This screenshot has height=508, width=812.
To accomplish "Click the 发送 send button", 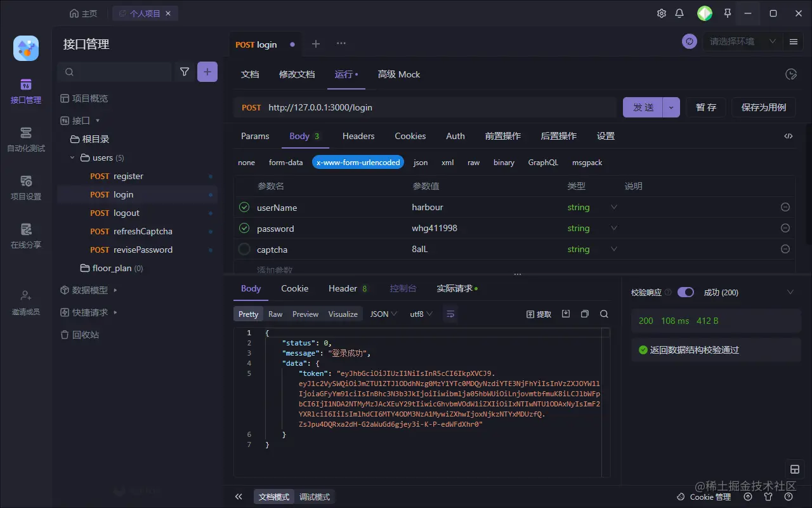I will [x=643, y=107].
